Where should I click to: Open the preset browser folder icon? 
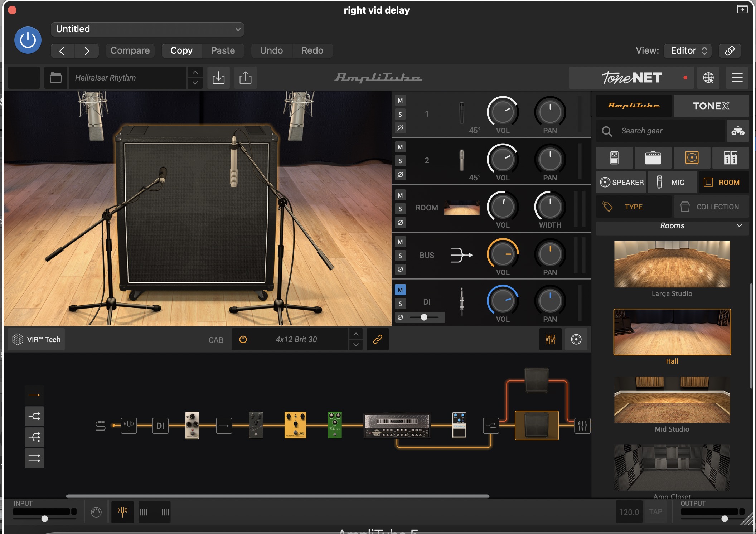point(56,78)
